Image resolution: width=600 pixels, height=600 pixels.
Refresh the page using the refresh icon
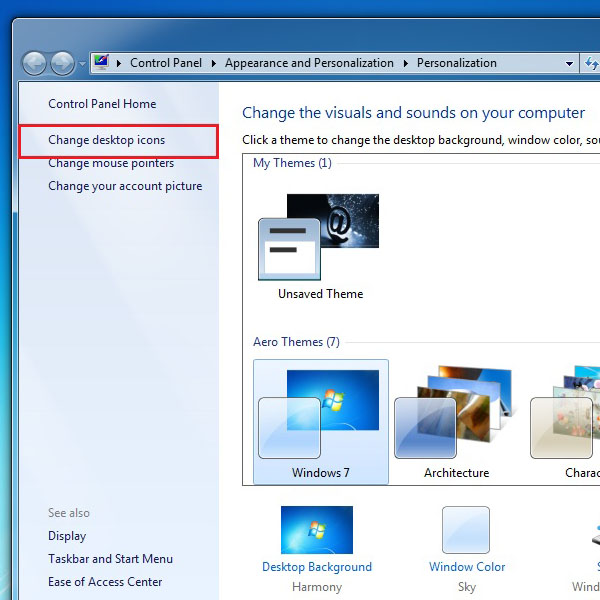(591, 63)
